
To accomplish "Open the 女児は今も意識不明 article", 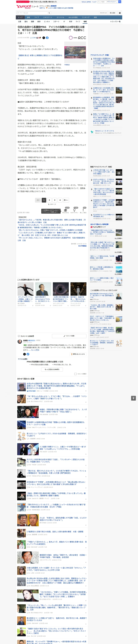I will [x=57, y=386].
